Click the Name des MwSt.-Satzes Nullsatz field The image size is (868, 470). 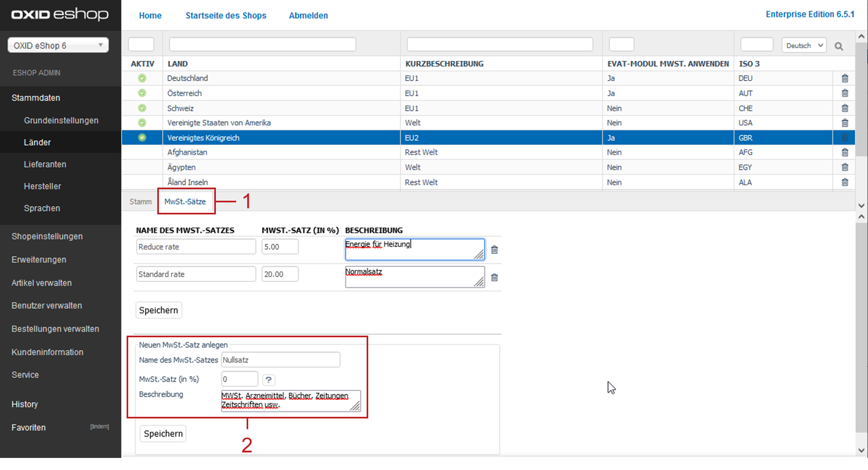click(x=280, y=360)
